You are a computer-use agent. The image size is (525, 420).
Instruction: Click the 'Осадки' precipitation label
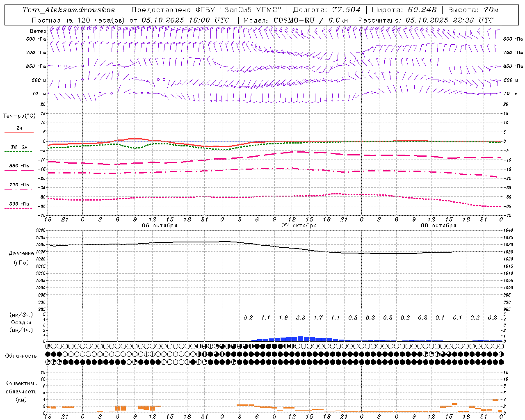[21, 322]
